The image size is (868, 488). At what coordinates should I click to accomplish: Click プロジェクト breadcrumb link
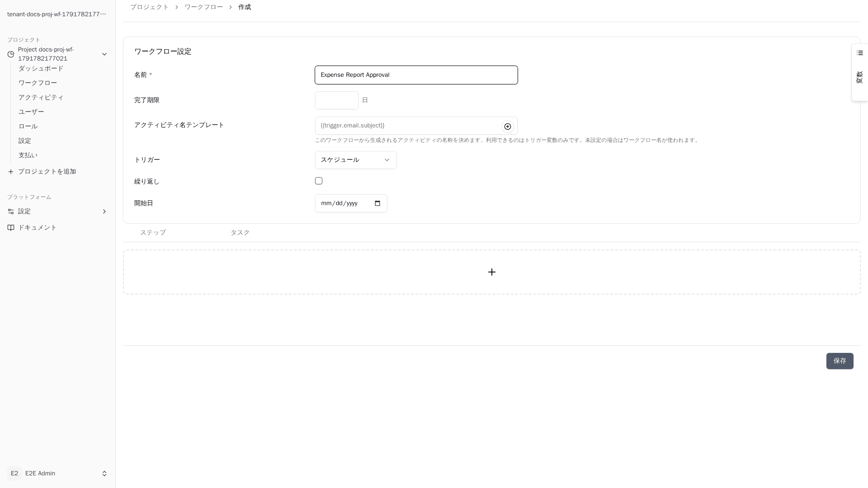(x=149, y=7)
